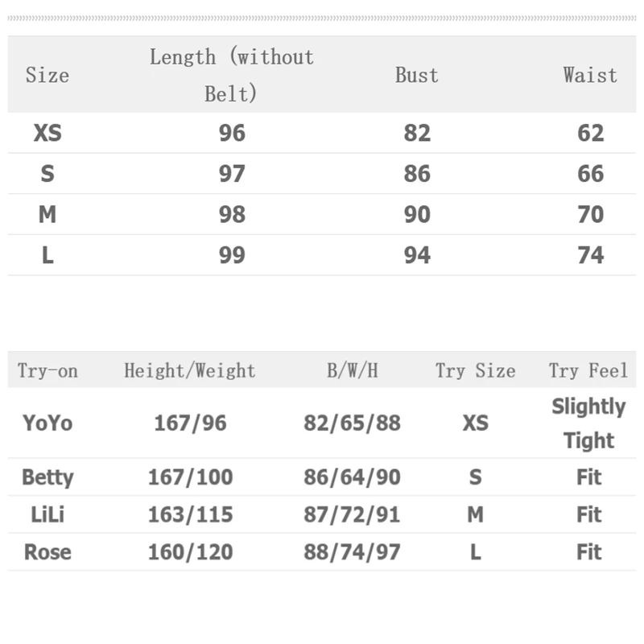The width and height of the screenshot is (644, 644).
Task: Select the Try Feel column header
Action: click(x=588, y=371)
